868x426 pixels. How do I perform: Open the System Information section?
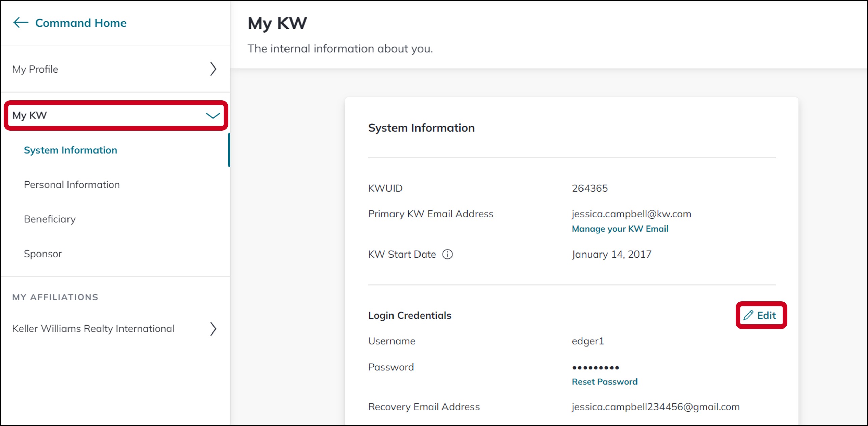[71, 150]
